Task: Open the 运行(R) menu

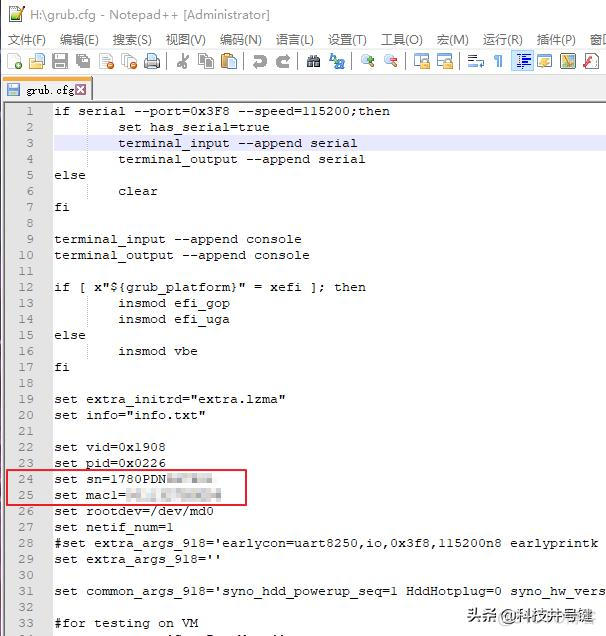Action: (x=503, y=40)
